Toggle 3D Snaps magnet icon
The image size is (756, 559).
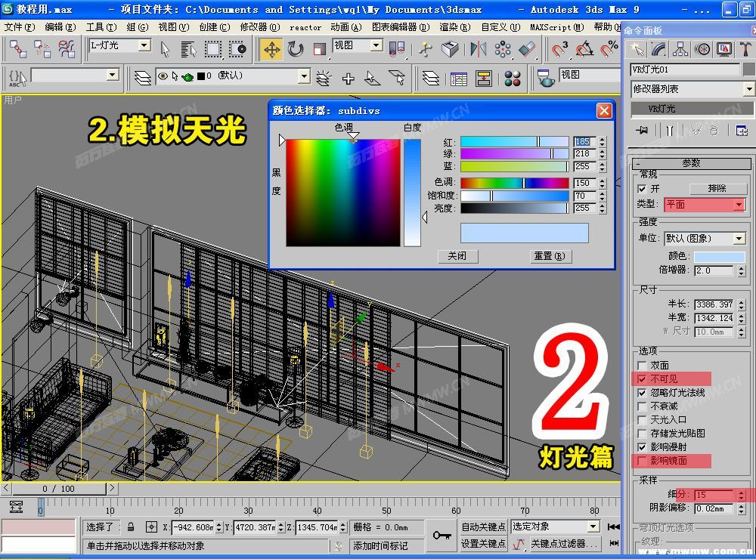[x=560, y=48]
